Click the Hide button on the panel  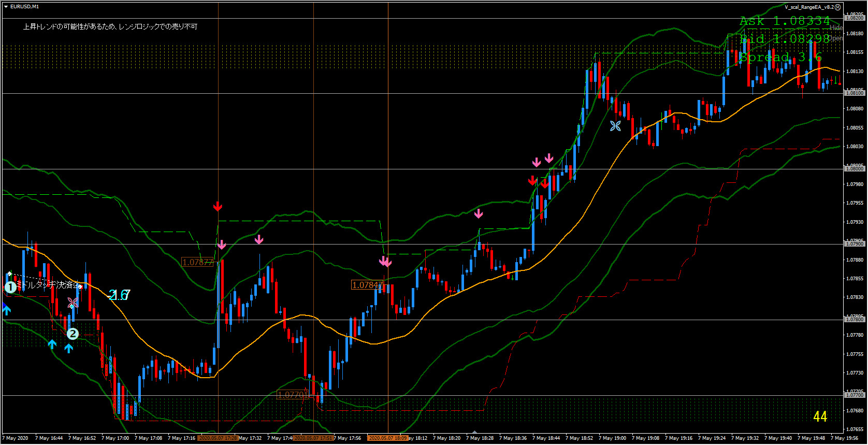click(x=836, y=27)
